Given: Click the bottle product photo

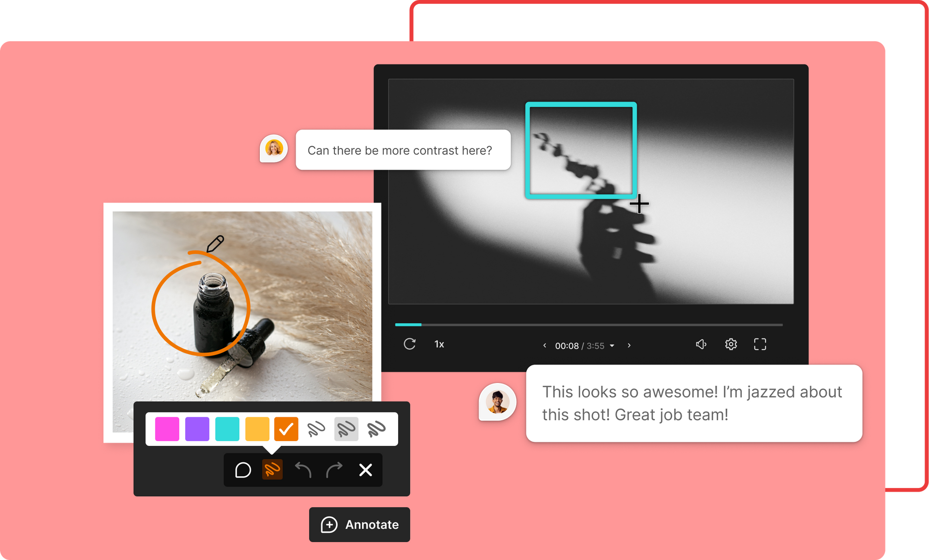Looking at the screenshot, I should 242,306.
